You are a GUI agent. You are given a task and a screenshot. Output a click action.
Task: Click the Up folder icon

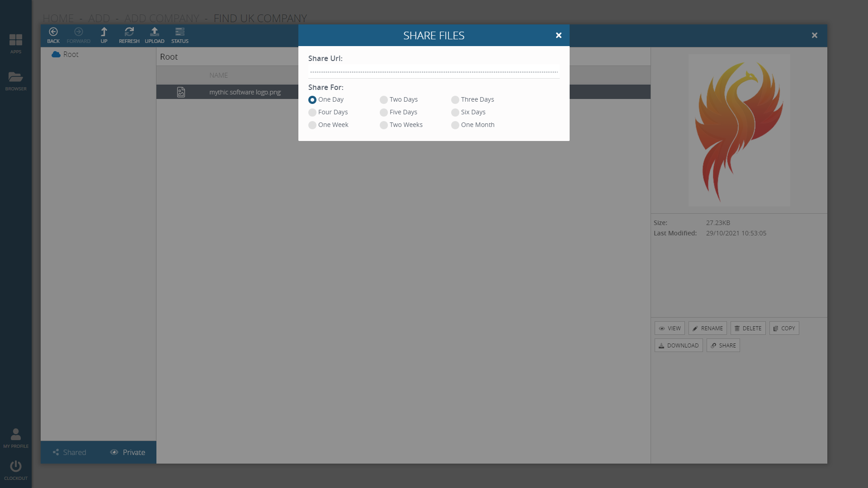coord(104,33)
